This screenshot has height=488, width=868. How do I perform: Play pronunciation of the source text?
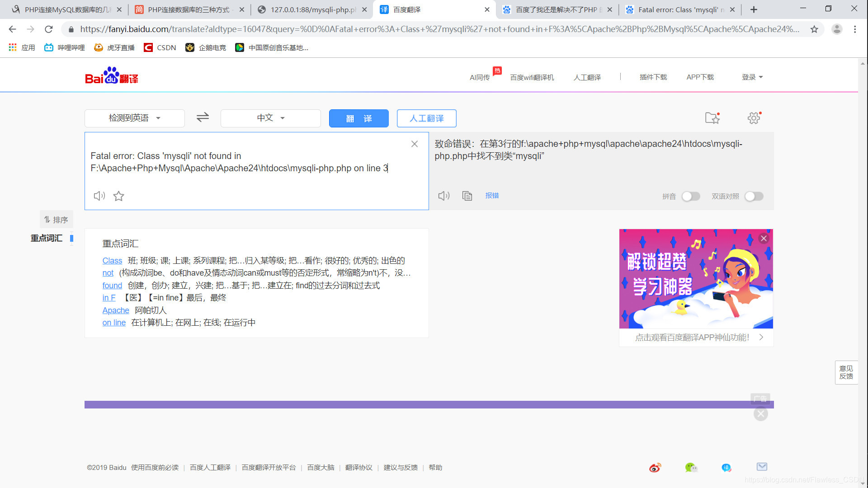pyautogui.click(x=99, y=196)
